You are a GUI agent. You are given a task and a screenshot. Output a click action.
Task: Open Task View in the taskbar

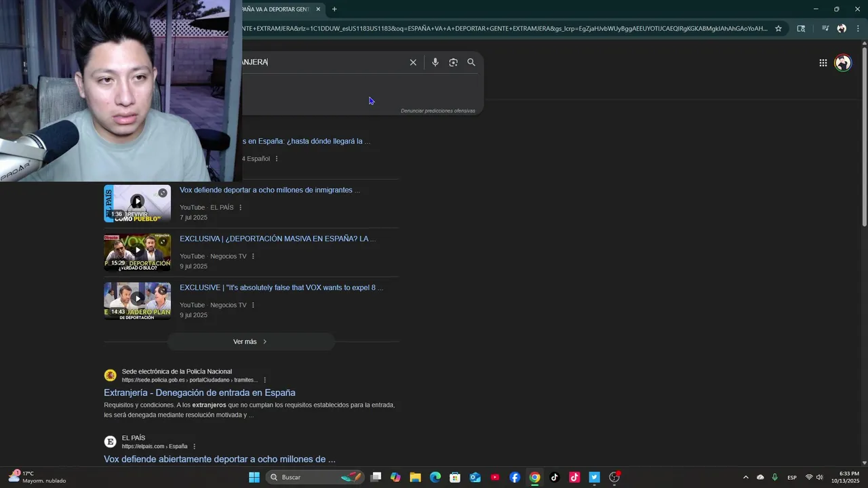[x=376, y=477]
